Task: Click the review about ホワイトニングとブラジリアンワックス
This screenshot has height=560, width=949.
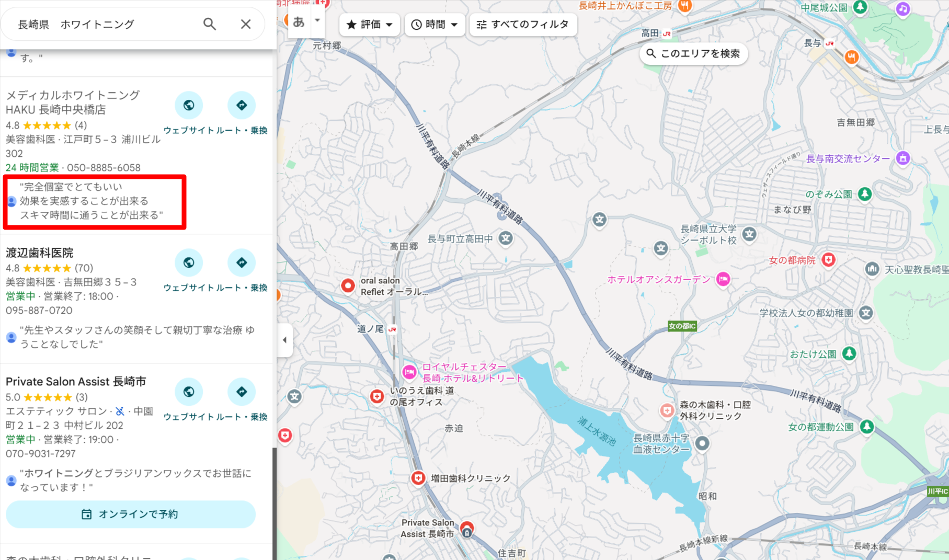Action: pyautogui.click(x=135, y=480)
